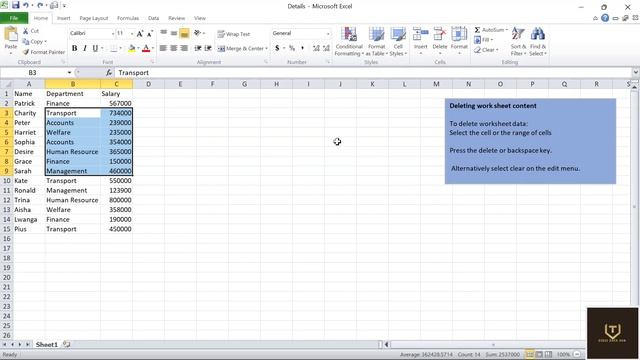Viewport: 640px width, 360px height.
Task: Toggle Underline formatting
Action: 95,49
